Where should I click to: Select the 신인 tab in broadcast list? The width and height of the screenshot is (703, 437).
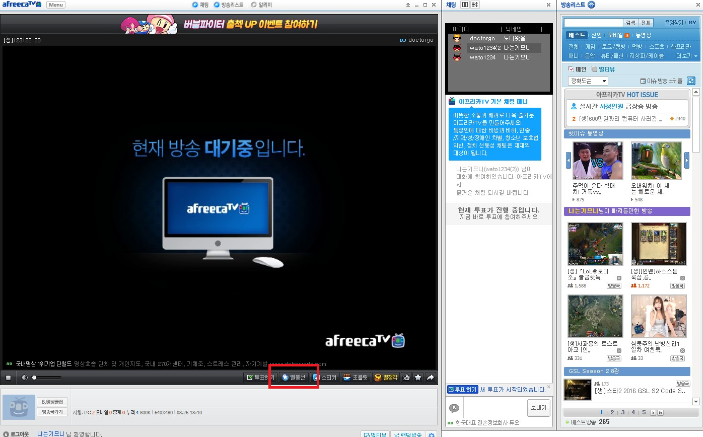[x=596, y=35]
